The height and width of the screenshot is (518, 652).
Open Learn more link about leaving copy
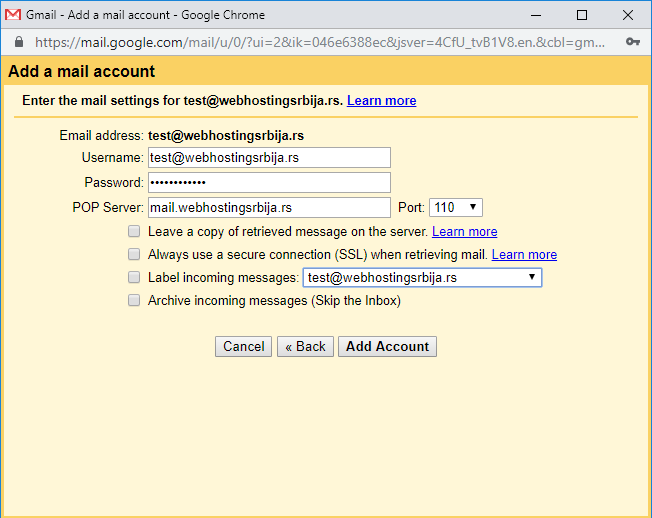click(x=464, y=232)
